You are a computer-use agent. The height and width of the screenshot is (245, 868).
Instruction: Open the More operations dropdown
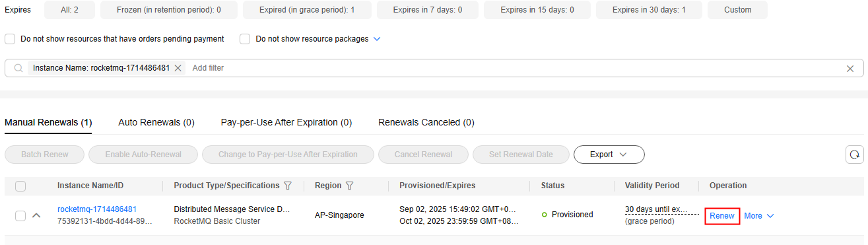(x=758, y=216)
